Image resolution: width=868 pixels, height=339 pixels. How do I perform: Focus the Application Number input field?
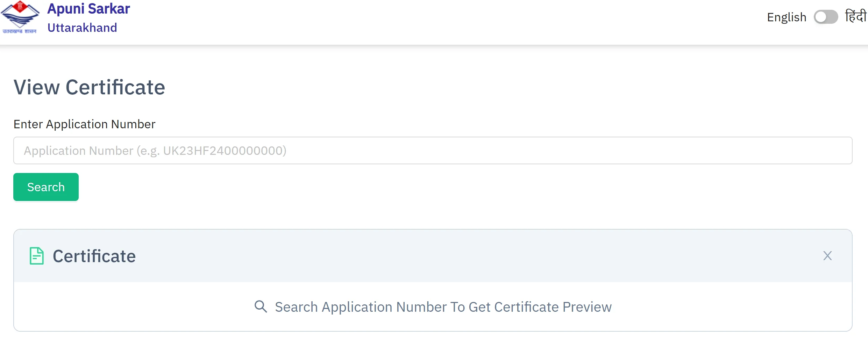[x=433, y=151]
